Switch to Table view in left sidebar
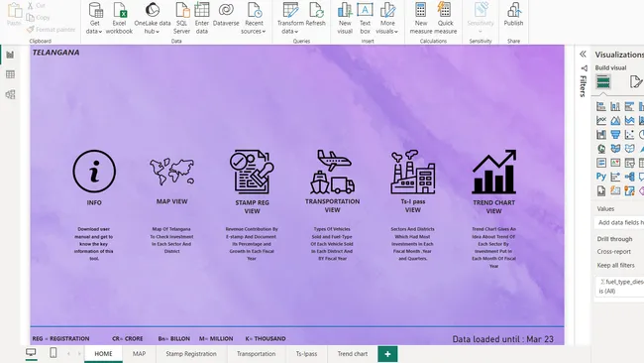Image resolution: width=644 pixels, height=363 pixels. click(x=10, y=74)
